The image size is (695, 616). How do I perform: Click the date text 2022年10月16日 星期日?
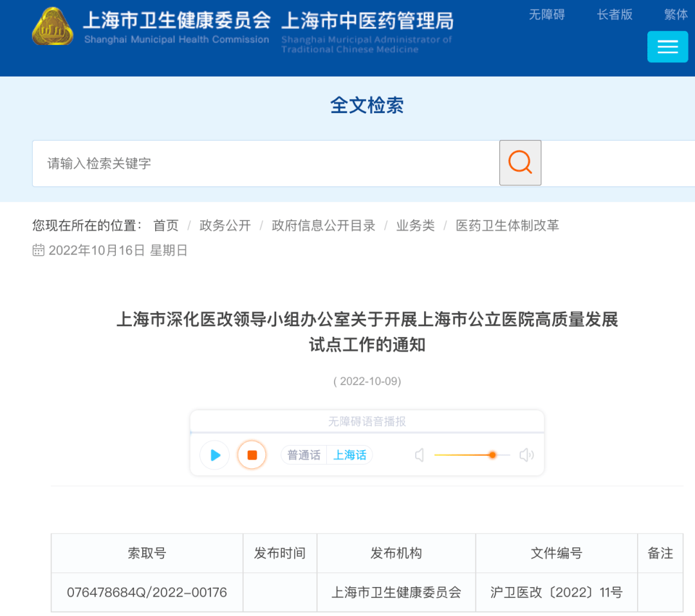tap(118, 250)
